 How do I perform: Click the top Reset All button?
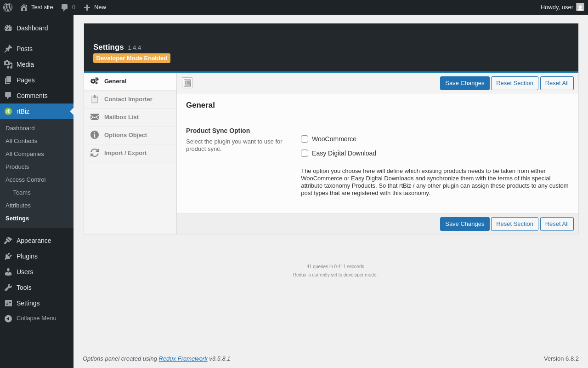(x=557, y=83)
